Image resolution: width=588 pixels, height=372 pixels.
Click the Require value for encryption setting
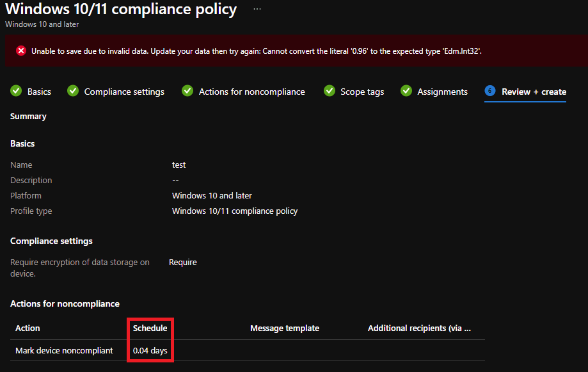(x=183, y=262)
